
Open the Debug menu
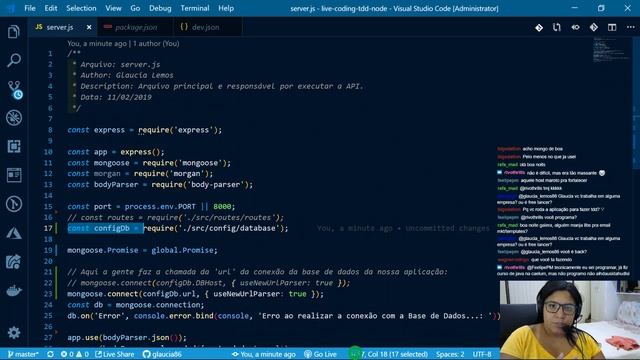coord(160,8)
